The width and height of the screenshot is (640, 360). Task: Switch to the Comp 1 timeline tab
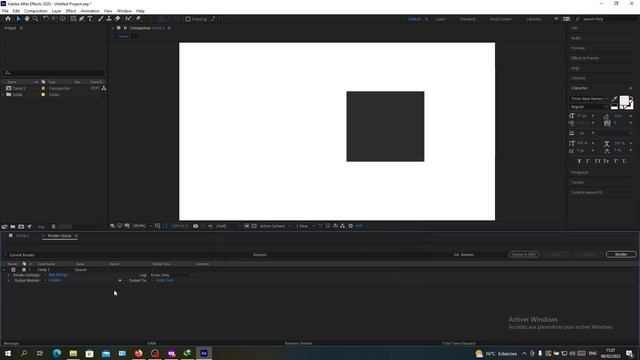point(22,236)
